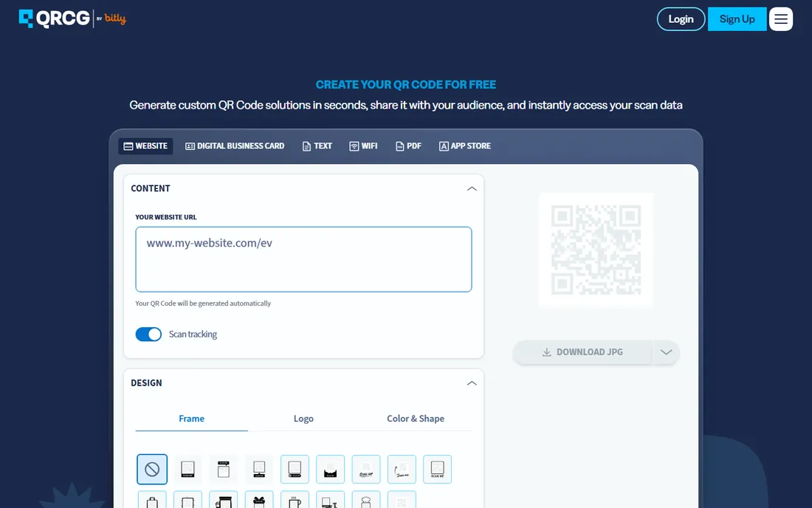Screen dimensions: 812x508
Task: Click the Login button
Action: tap(681, 19)
